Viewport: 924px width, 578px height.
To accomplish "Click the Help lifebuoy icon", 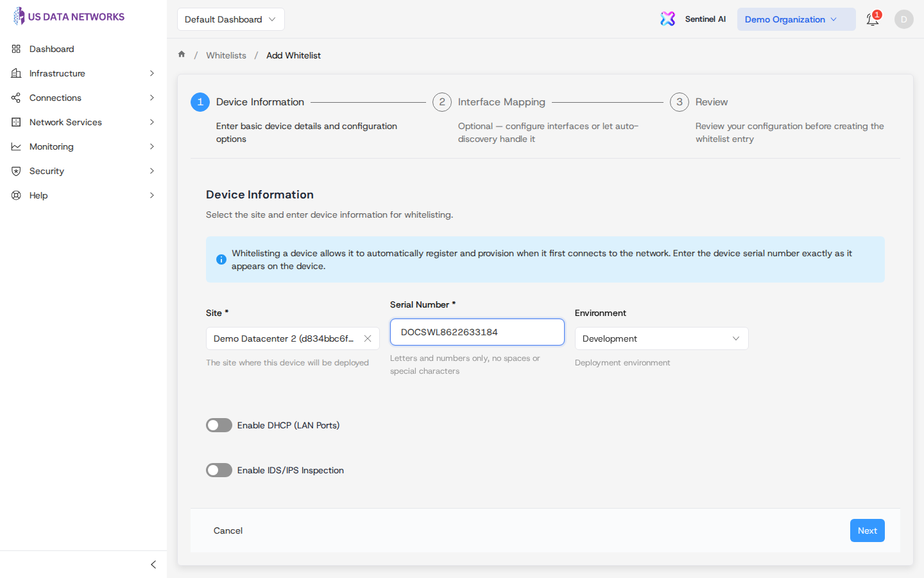I will point(16,195).
